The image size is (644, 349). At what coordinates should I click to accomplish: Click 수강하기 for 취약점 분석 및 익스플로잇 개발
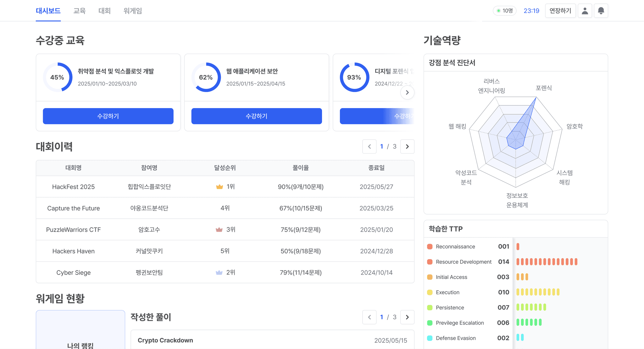pyautogui.click(x=108, y=116)
